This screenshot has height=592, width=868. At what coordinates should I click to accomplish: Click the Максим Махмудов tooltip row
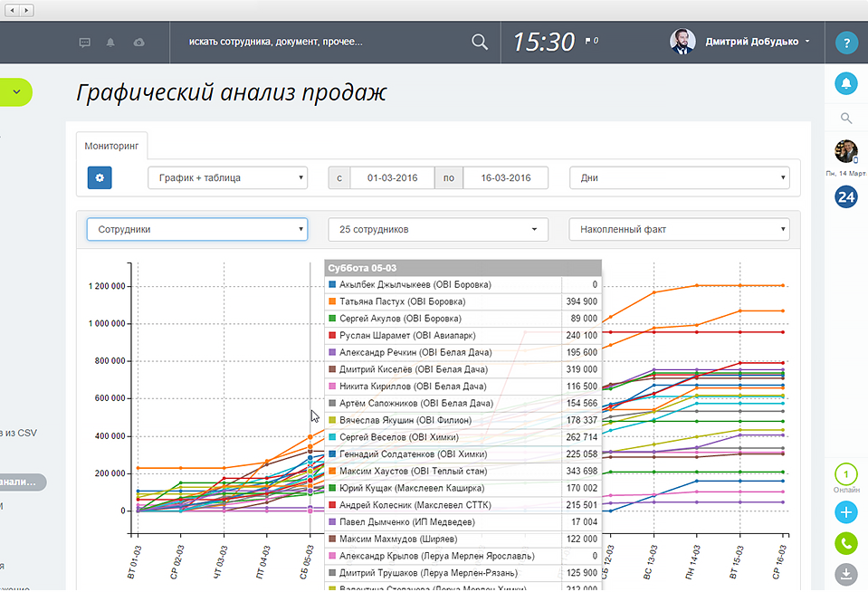(x=463, y=539)
